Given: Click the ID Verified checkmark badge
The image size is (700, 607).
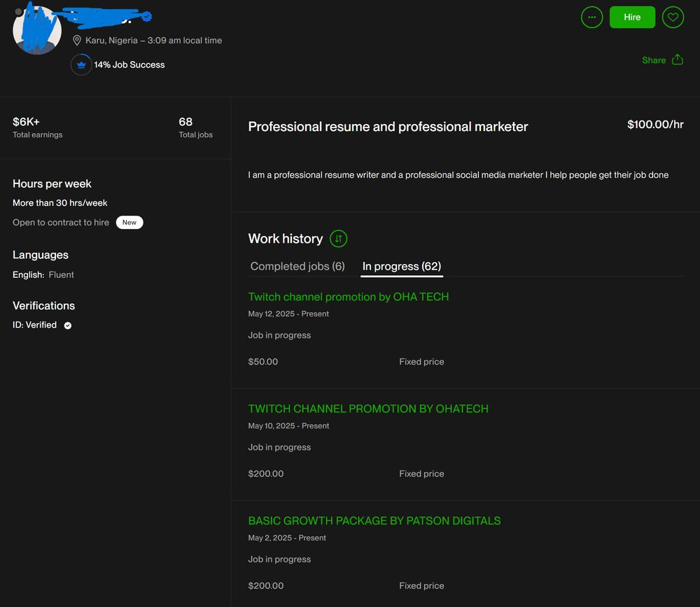Looking at the screenshot, I should click(x=67, y=325).
